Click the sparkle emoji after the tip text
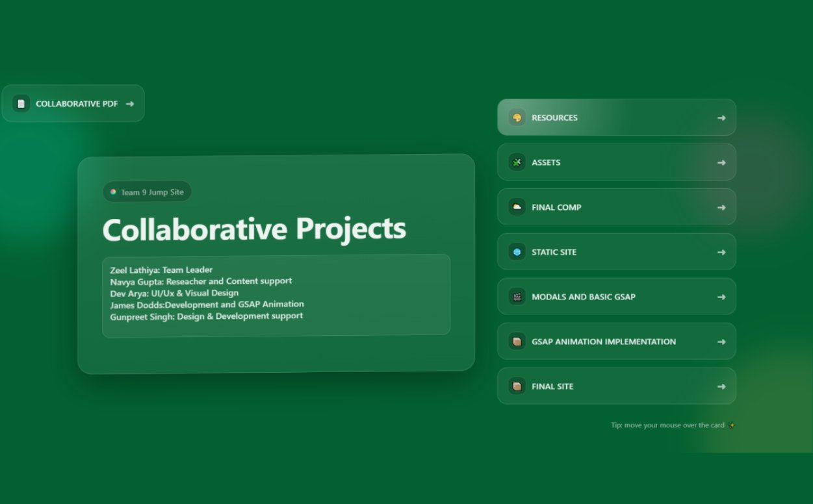Viewport: 813px width, 504px height. pyautogui.click(x=731, y=425)
